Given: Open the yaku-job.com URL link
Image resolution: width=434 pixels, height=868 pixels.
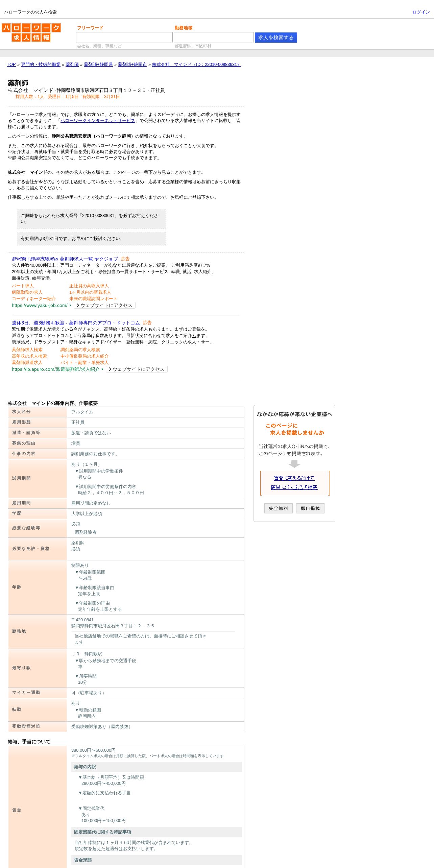Looking at the screenshot, I should (x=40, y=305).
